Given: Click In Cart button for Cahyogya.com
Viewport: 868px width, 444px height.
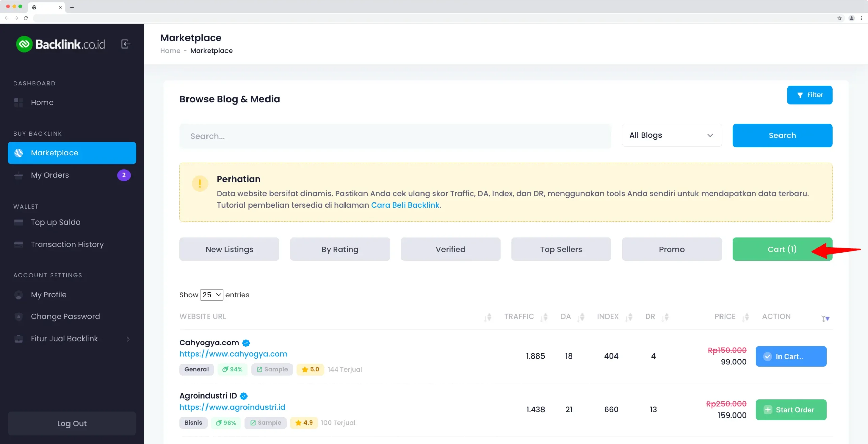Looking at the screenshot, I should tap(791, 356).
